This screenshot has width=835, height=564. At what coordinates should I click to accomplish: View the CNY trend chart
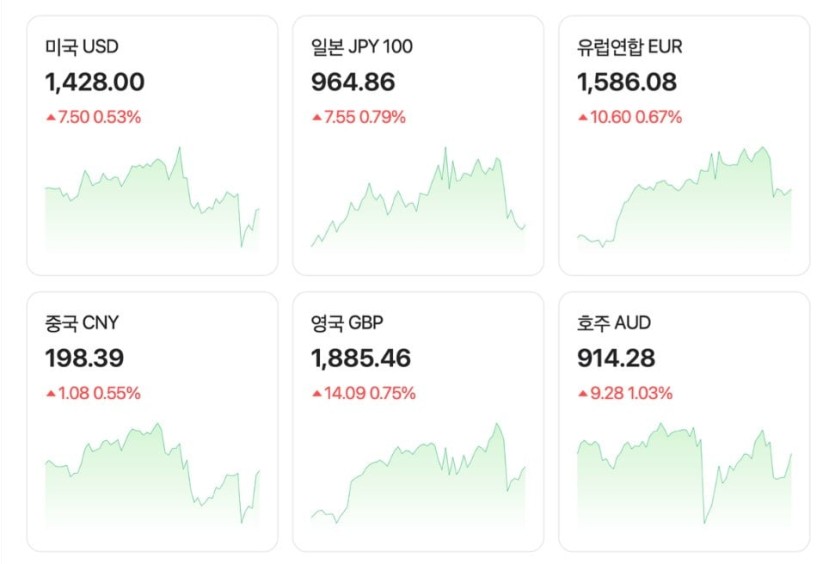152,476
